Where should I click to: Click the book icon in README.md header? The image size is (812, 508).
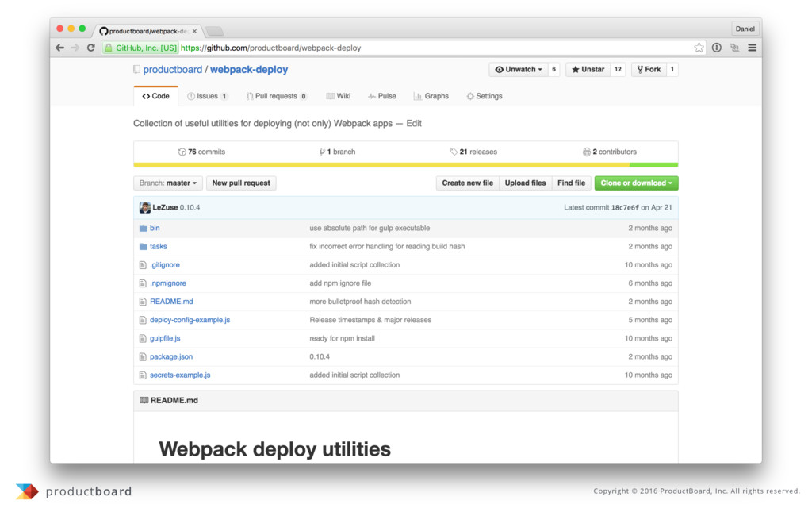click(144, 400)
